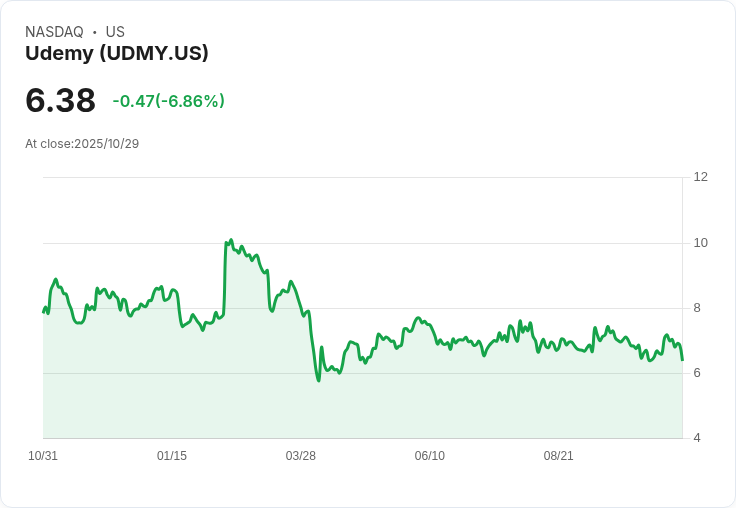736x508 pixels.
Task: Click the chart line's highest peak above 10
Action: tap(231, 240)
